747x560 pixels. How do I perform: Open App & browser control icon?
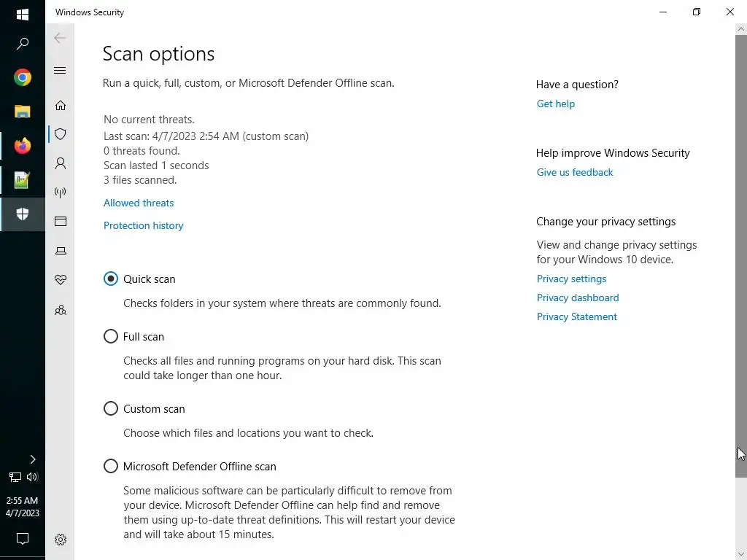click(61, 222)
